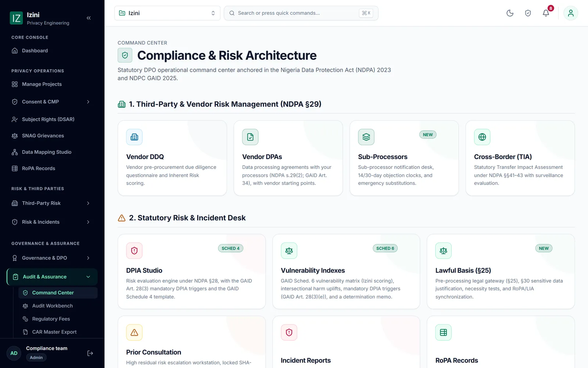Click the RoPA Records table icon in card

click(x=443, y=332)
